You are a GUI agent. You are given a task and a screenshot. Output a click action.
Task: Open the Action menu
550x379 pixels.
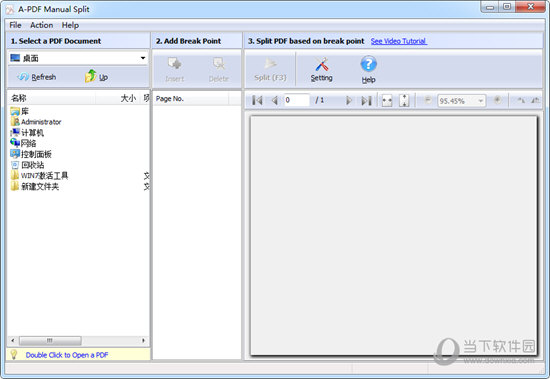coord(41,25)
